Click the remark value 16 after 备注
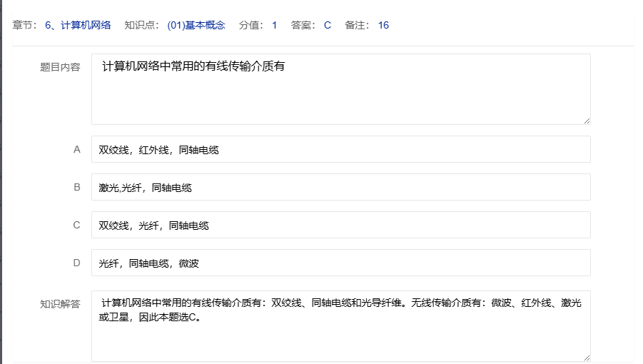 pos(383,25)
